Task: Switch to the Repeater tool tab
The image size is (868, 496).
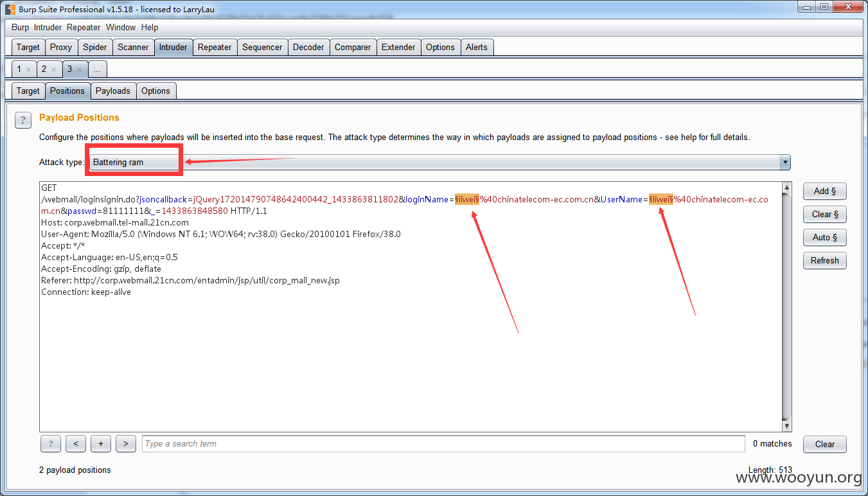Action: click(215, 47)
